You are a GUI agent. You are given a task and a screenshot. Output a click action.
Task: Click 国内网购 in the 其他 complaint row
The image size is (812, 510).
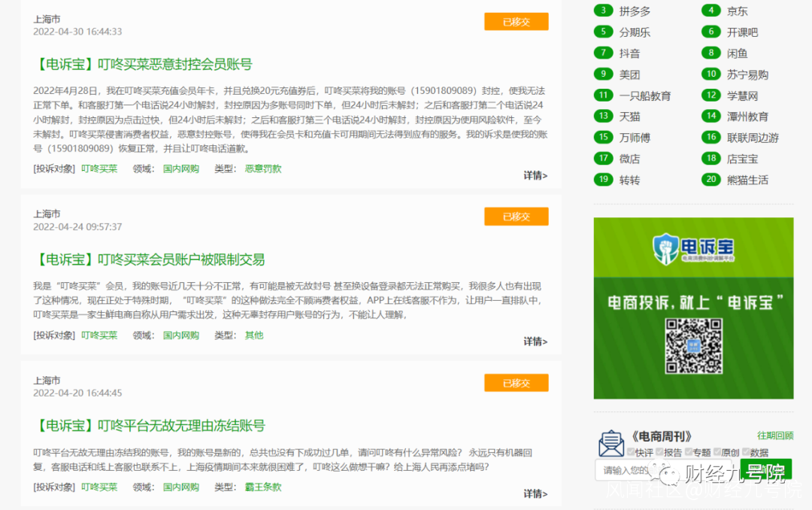pyautogui.click(x=181, y=335)
